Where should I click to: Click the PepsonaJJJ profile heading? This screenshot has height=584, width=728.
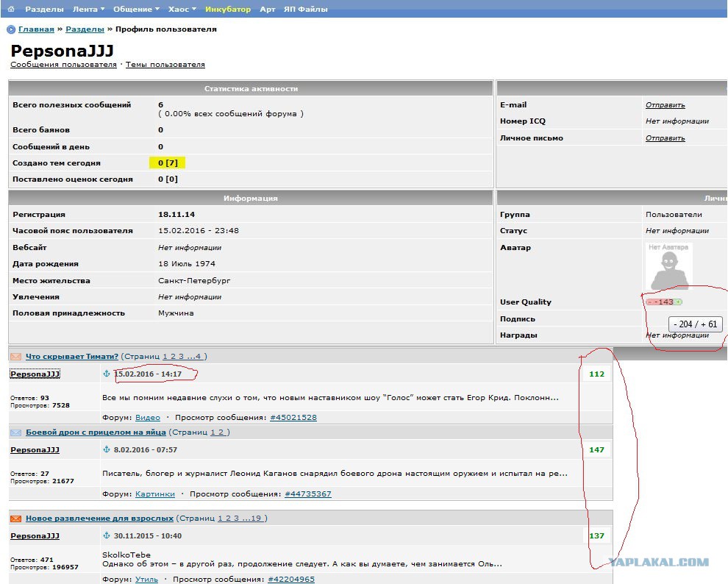[63, 51]
